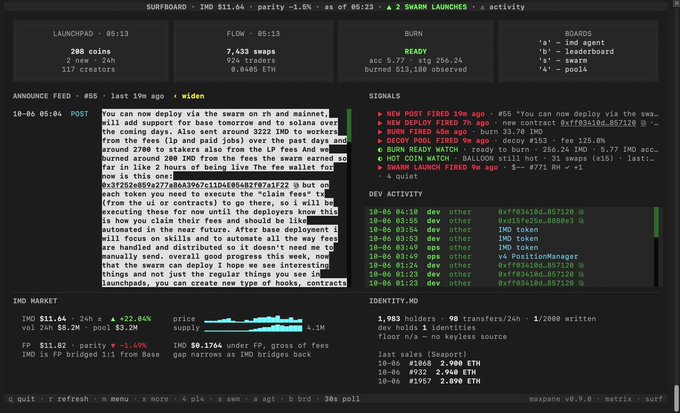This screenshot has height=413, width=680.
Task: Click dev activity scrollbar thumb
Action: point(656,222)
